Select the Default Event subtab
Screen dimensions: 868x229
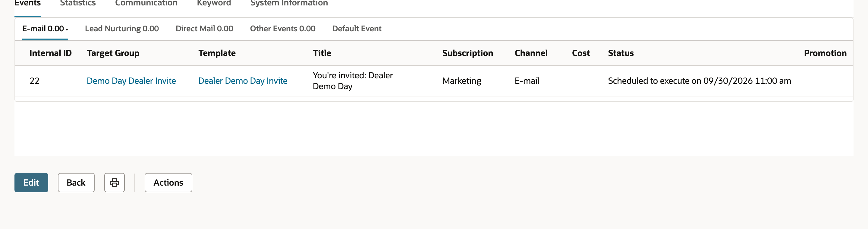point(357,29)
